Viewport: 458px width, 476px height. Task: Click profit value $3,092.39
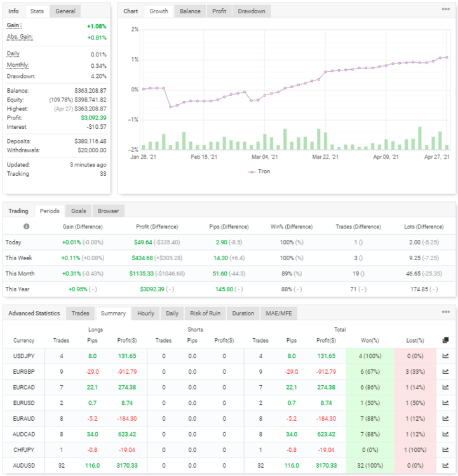pos(93,118)
